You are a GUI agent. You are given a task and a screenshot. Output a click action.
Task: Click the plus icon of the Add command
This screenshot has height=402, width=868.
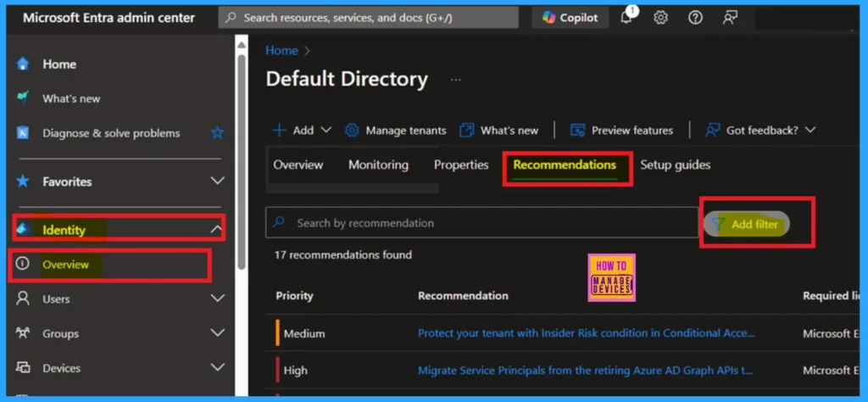[280, 130]
